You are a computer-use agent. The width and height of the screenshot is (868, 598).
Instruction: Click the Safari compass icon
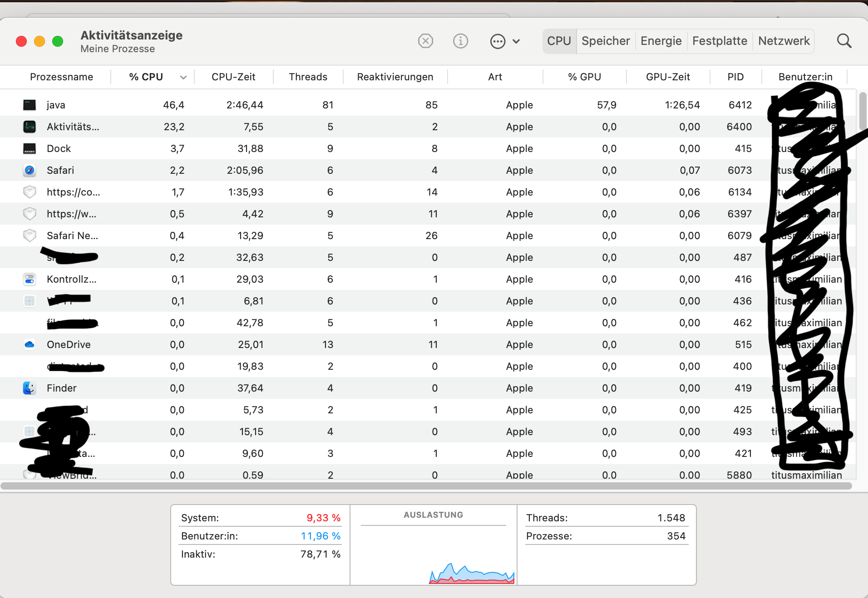click(x=30, y=171)
